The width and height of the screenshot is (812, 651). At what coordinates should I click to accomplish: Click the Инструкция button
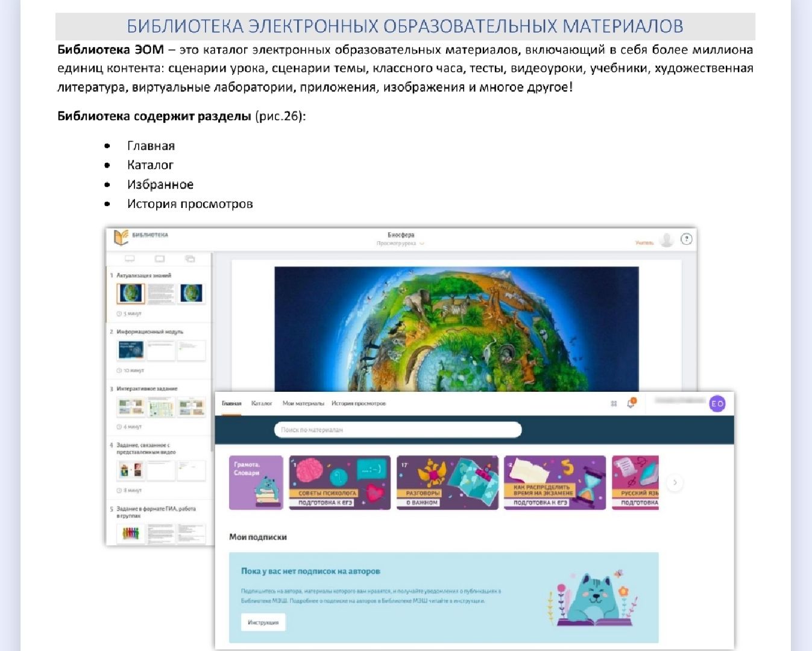[263, 622]
